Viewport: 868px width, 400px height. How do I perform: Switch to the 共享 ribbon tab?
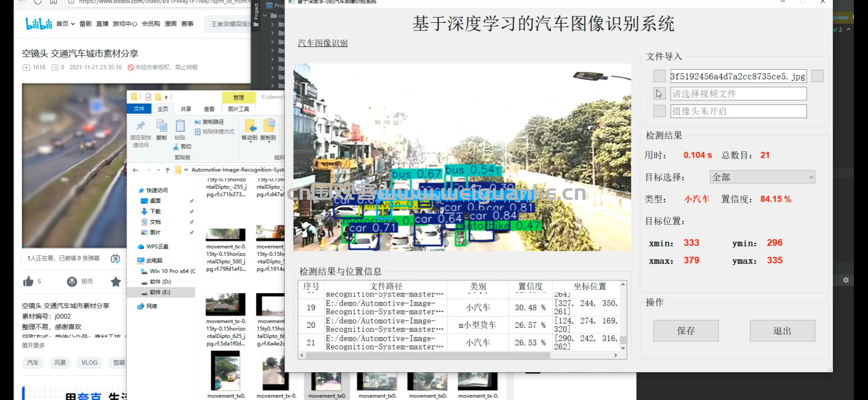click(x=186, y=109)
